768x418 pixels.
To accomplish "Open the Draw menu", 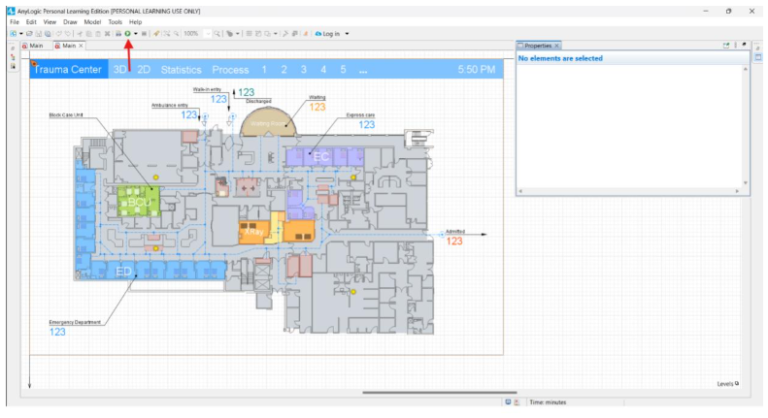I will pos(70,22).
